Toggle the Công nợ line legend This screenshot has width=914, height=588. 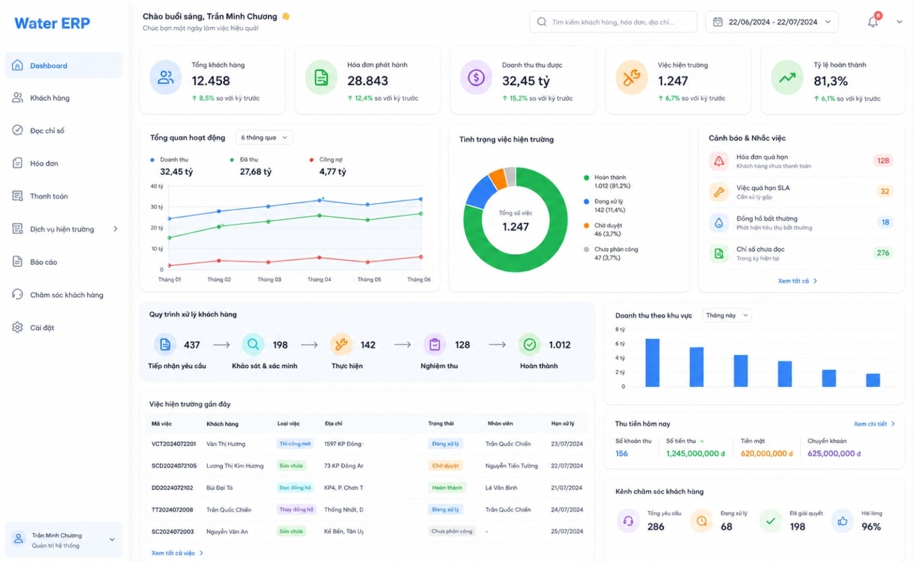(x=326, y=160)
